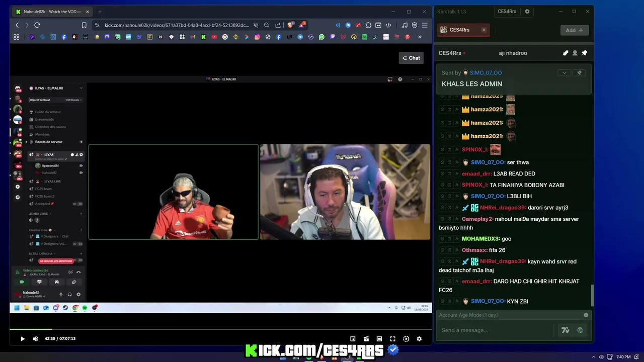Toggle theater mode in video player
The image size is (644, 362).
tap(379, 339)
